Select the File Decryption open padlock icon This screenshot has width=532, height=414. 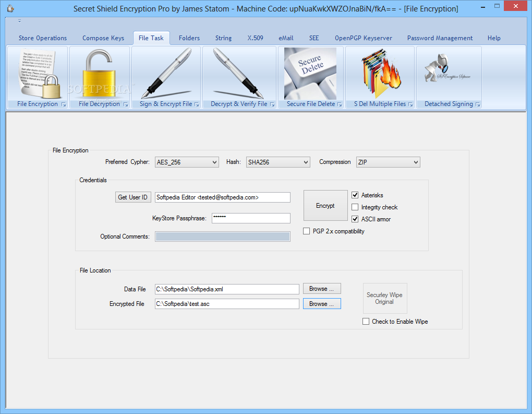click(100, 74)
